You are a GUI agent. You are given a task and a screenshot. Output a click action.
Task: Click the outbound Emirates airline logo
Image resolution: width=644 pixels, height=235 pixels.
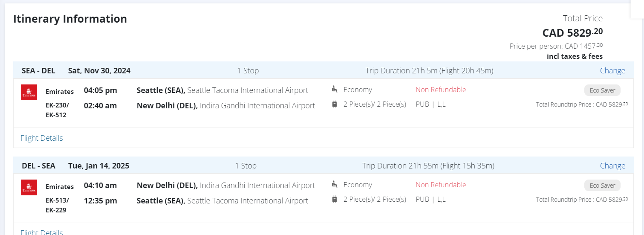point(29,92)
